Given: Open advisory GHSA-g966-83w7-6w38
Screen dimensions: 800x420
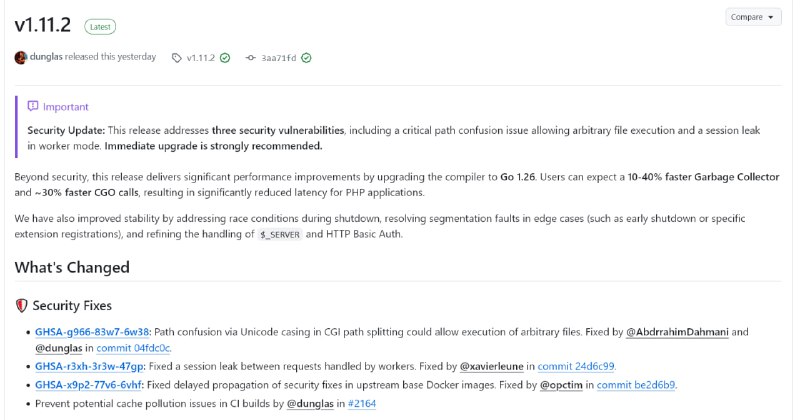Looking at the screenshot, I should click(x=92, y=332).
